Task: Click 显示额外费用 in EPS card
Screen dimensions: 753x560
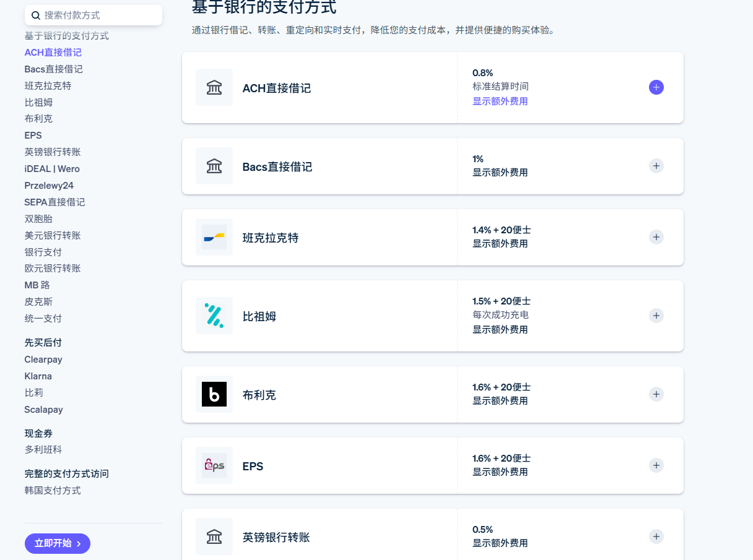Action: 500,472
